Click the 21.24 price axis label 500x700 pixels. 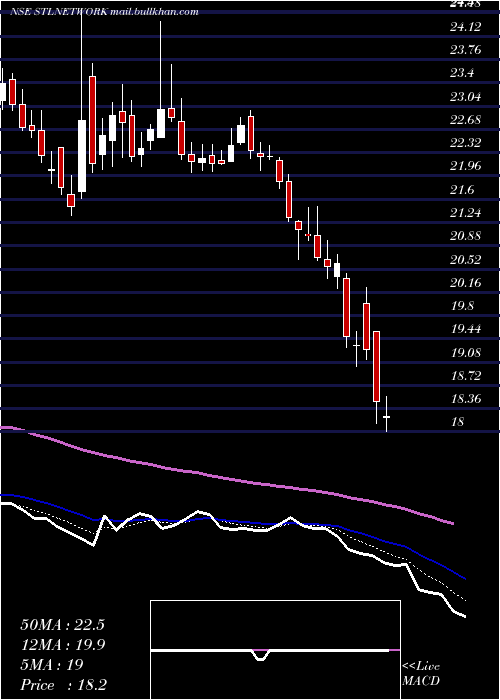pos(465,213)
